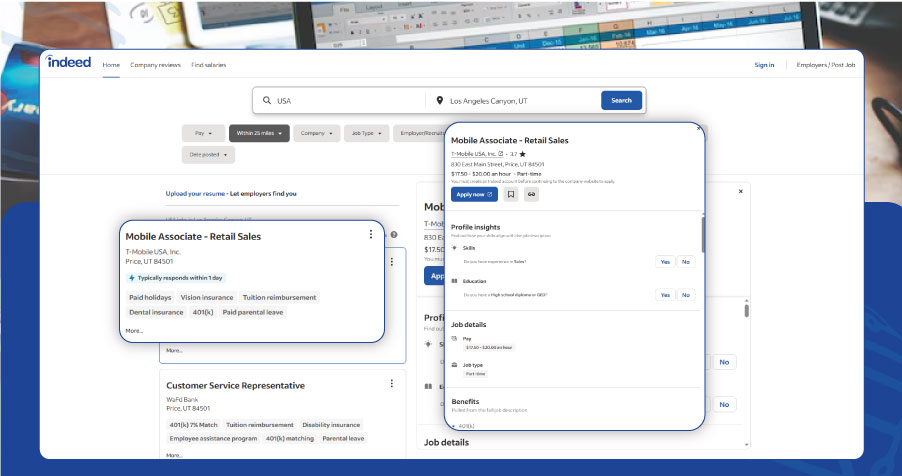Click the location pin icon

tap(440, 101)
